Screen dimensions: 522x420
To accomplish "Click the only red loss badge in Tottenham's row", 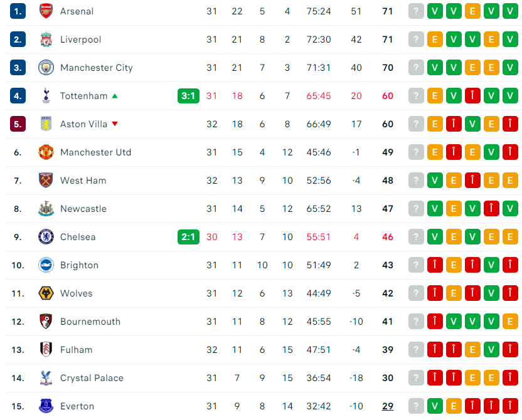I will pyautogui.click(x=472, y=96).
